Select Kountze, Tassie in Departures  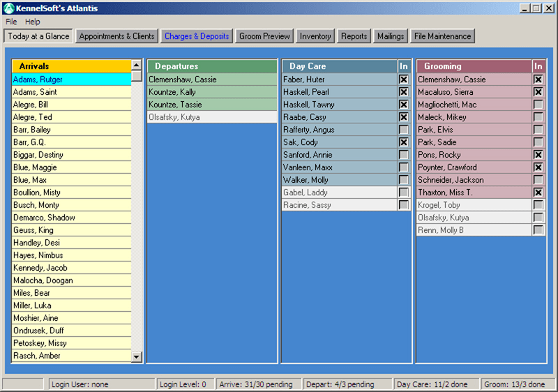point(212,105)
